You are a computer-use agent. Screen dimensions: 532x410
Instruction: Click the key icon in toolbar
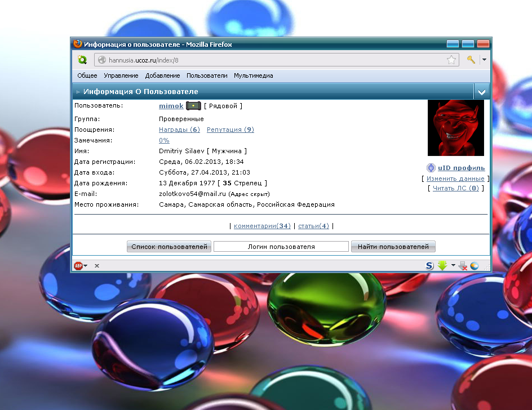[471, 60]
